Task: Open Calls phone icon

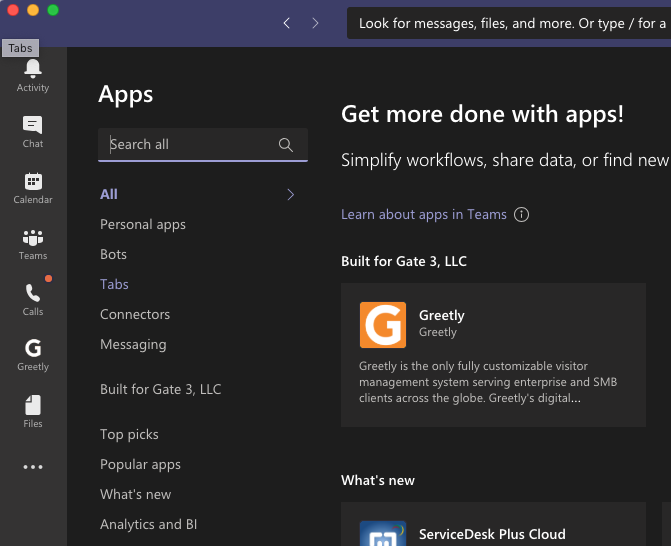Action: click(33, 293)
